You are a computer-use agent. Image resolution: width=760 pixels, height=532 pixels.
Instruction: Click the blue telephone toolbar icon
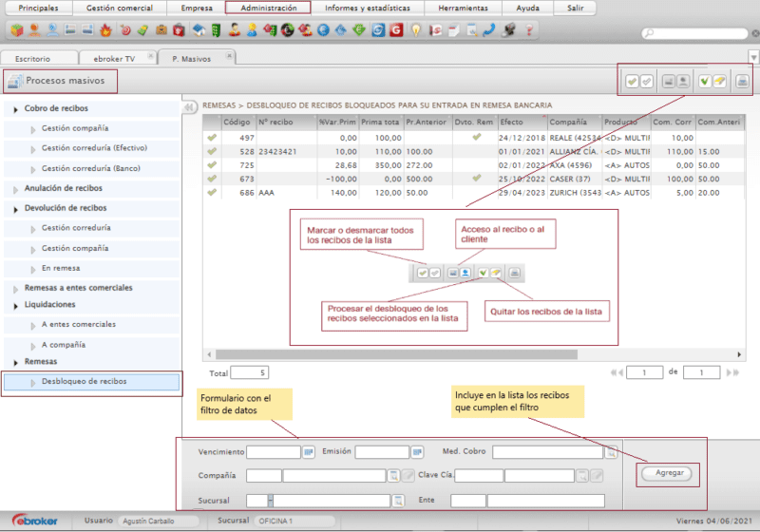[489, 30]
